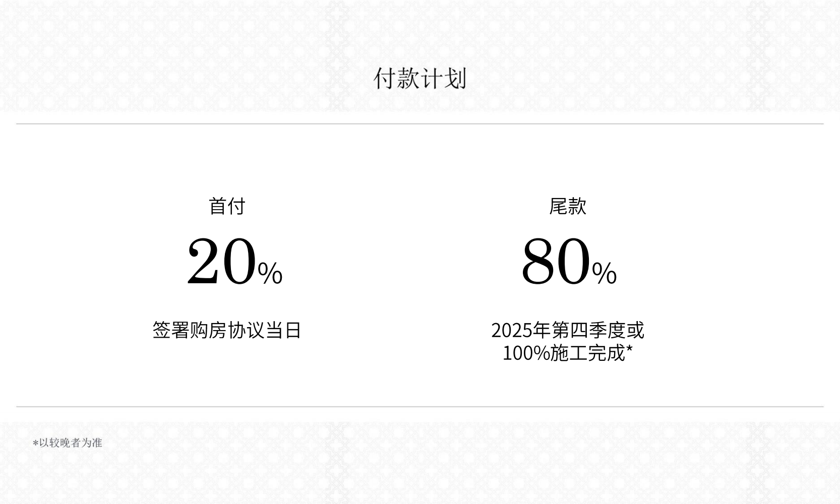The width and height of the screenshot is (840, 504).
Task: Click the 100% text before 施工完成
Action: (526, 353)
